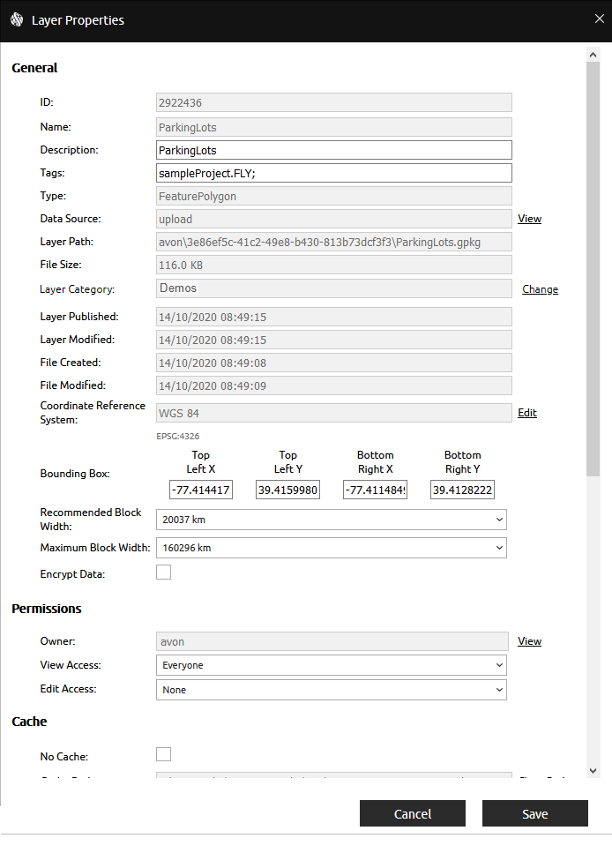The height and width of the screenshot is (868, 612).
Task: Click the Description input field
Action: click(x=334, y=150)
